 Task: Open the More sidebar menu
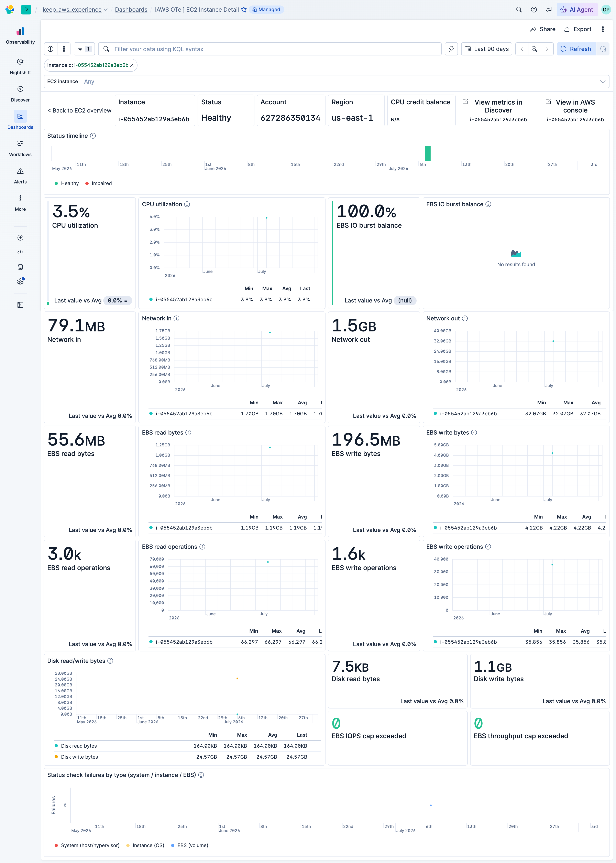click(20, 203)
